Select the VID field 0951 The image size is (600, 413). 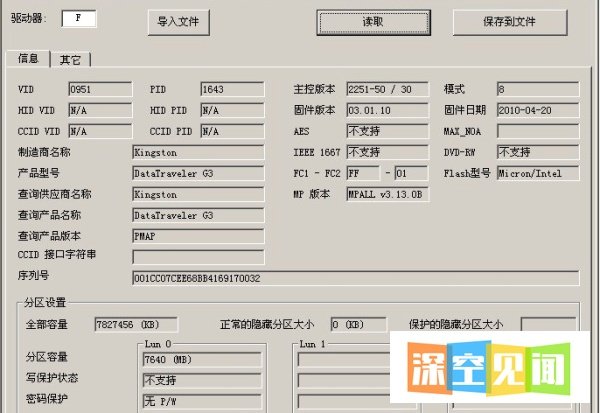100,89
